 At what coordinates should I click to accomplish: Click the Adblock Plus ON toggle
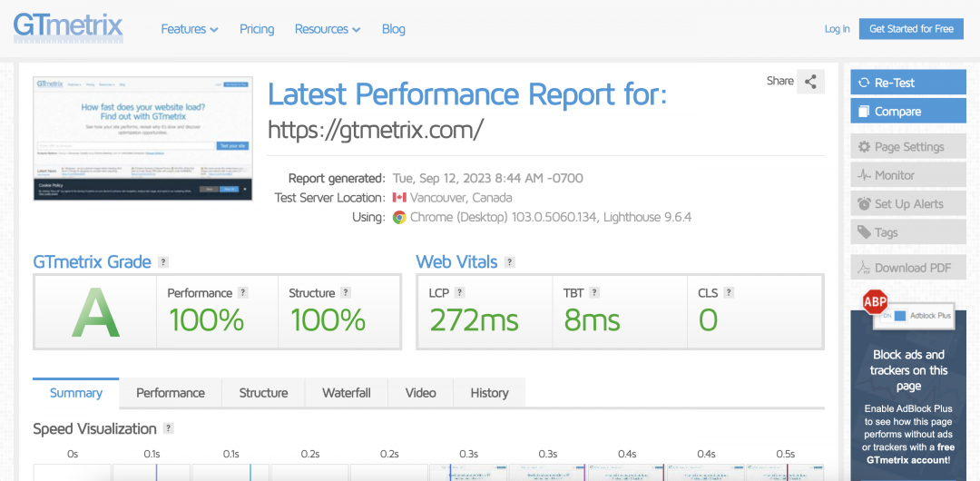[895, 316]
